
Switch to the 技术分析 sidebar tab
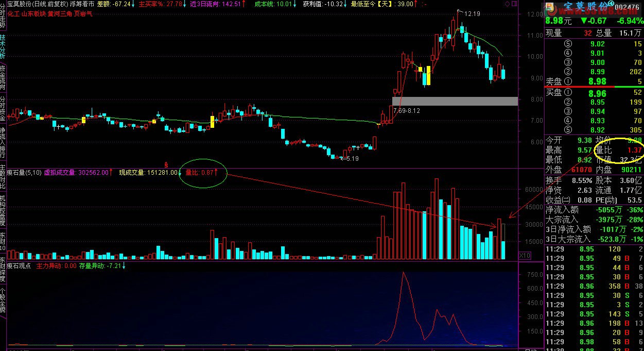point(3,46)
